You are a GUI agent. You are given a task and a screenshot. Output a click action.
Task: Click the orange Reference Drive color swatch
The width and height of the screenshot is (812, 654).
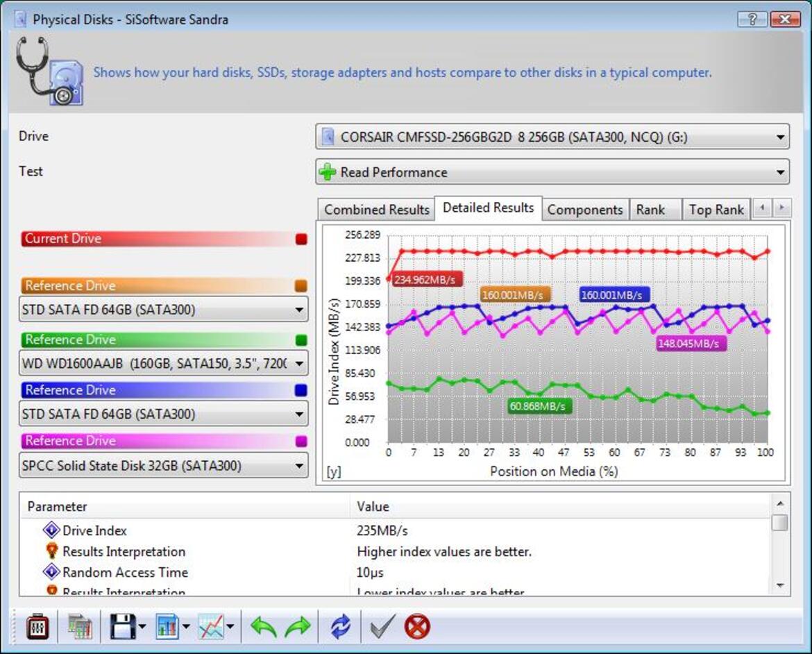point(301,286)
